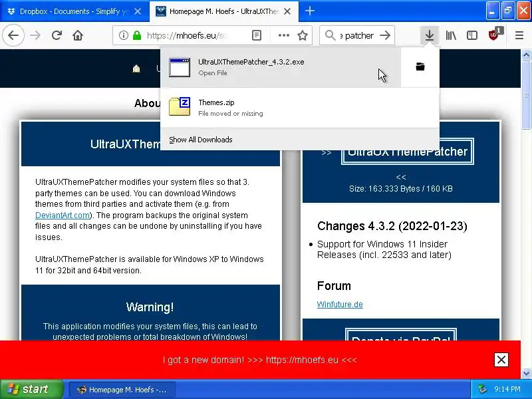This screenshot has width=532, height=399.
Task: Click the Changes 4.3.2 heading text
Action: click(392, 226)
